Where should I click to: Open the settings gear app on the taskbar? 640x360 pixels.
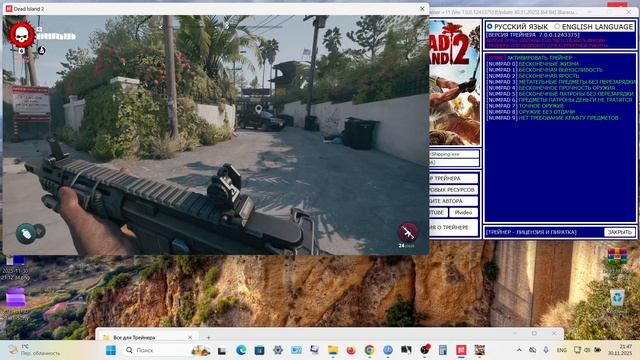coord(278,350)
